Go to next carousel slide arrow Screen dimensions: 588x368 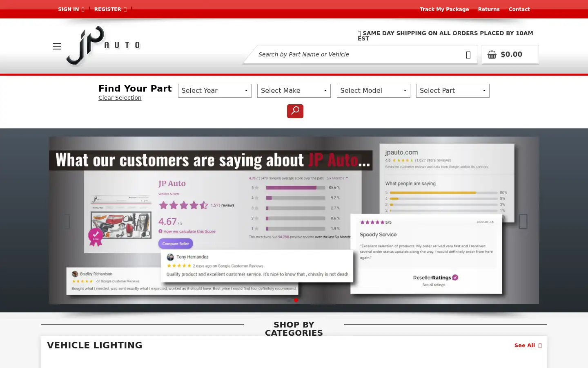pyautogui.click(x=523, y=222)
